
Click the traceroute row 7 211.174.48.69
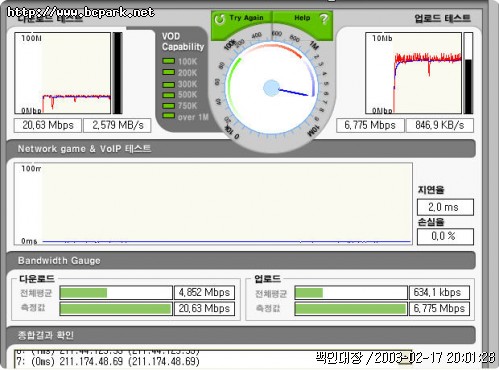coord(108,361)
